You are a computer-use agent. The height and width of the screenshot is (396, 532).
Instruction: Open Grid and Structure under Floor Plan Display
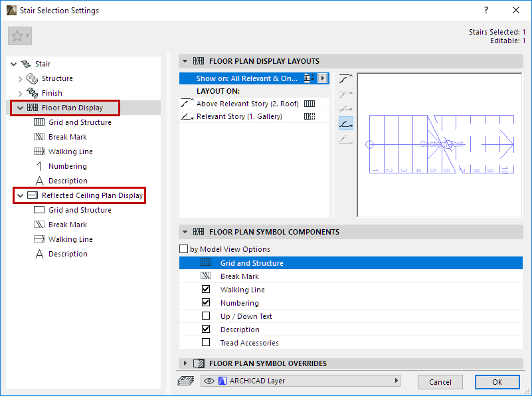[80, 122]
